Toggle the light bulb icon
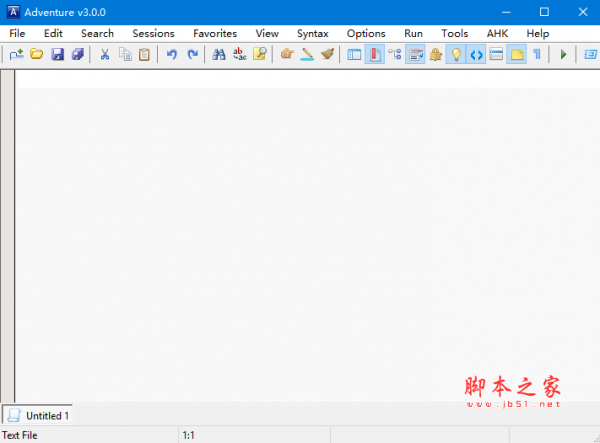The height and width of the screenshot is (443, 600). 456,54
